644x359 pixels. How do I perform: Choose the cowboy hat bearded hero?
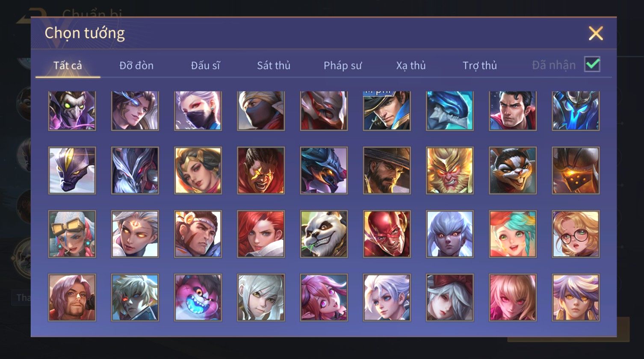tap(387, 171)
